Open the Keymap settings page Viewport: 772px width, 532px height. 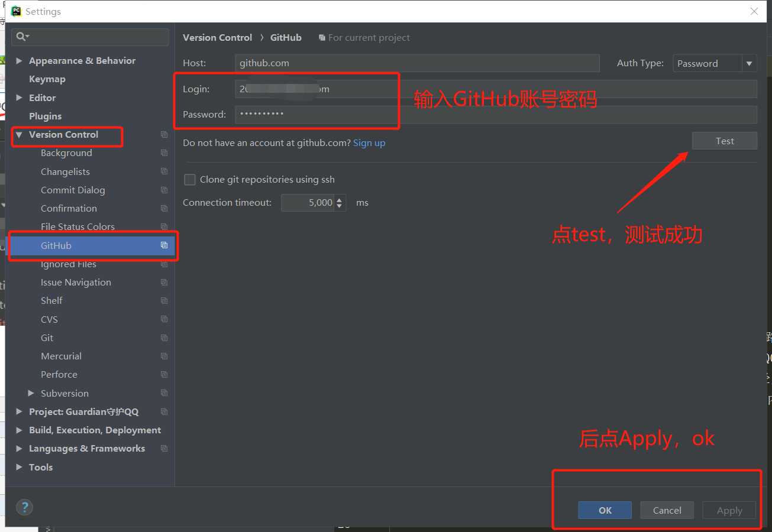tap(47, 79)
